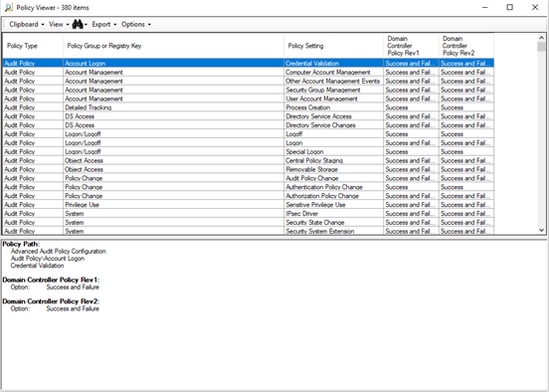Sort by Policy Group or Registry Key header
Image resolution: width=549 pixels, height=392 pixels.
click(x=174, y=46)
